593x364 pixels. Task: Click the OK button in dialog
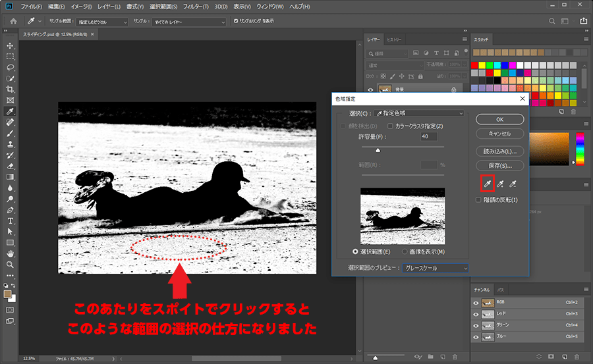click(x=499, y=119)
